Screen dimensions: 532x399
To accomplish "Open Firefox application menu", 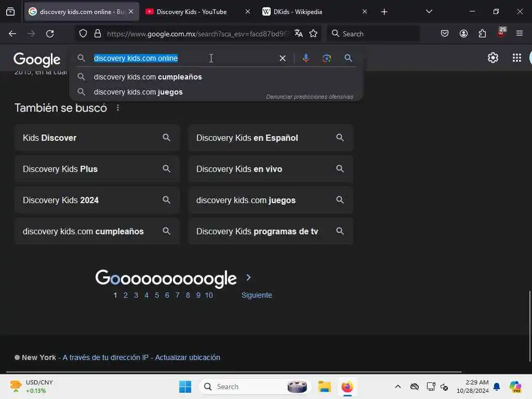I will [520, 33].
